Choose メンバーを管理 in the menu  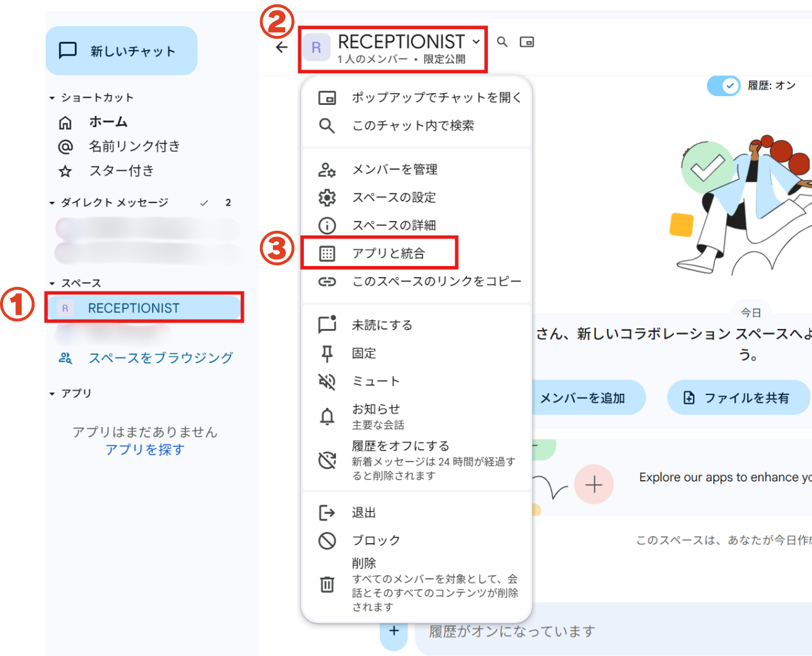tap(394, 169)
